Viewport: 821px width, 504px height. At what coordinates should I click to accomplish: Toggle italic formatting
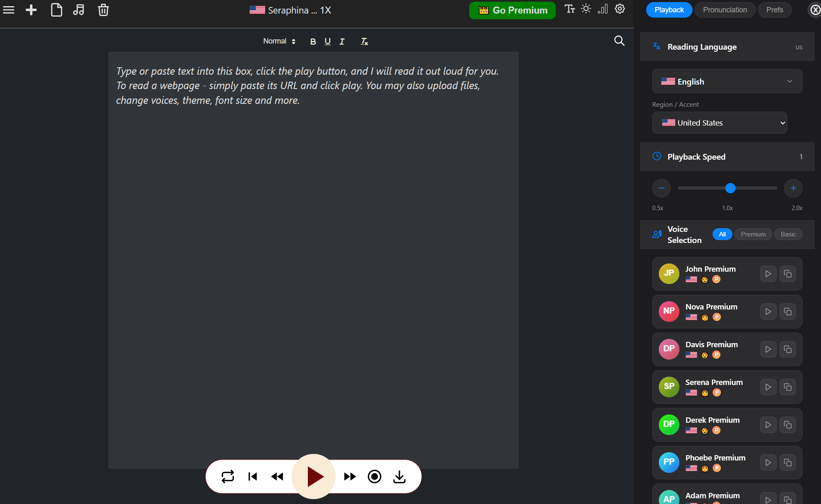coord(342,41)
